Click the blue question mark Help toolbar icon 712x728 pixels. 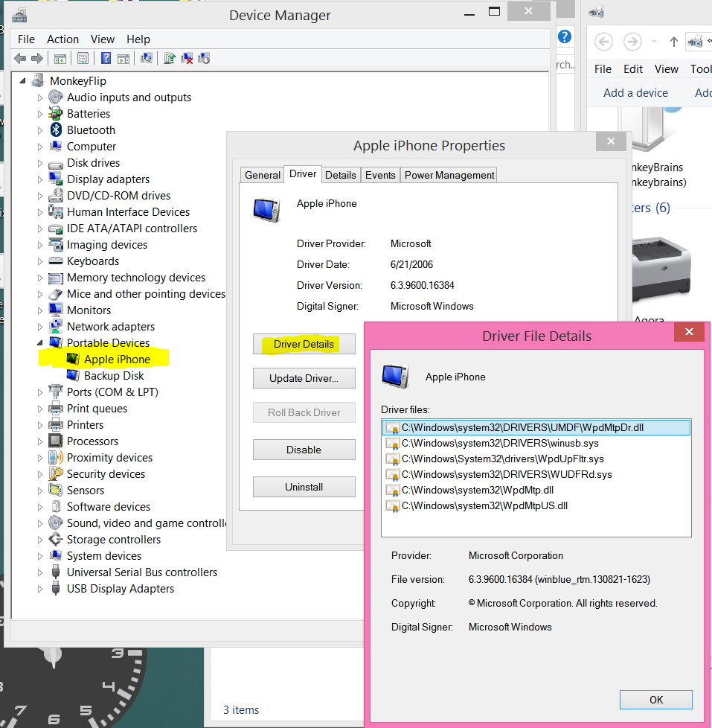click(106, 58)
